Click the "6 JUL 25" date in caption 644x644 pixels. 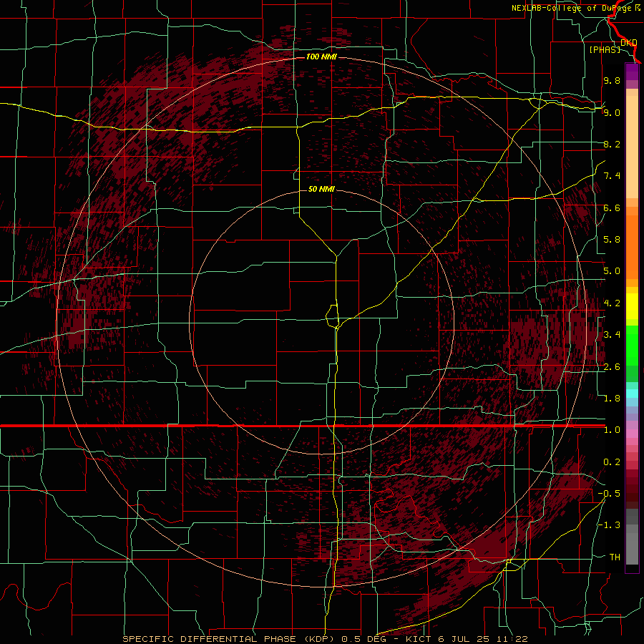[462, 639]
